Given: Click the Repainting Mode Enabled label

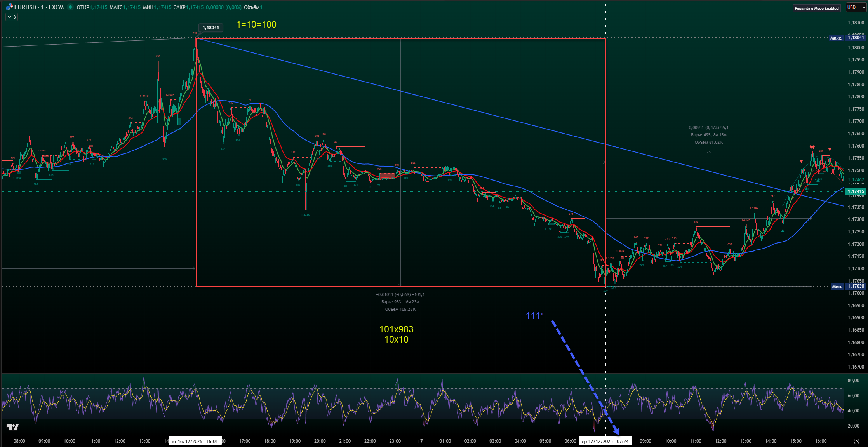Looking at the screenshot, I should coord(816,8).
